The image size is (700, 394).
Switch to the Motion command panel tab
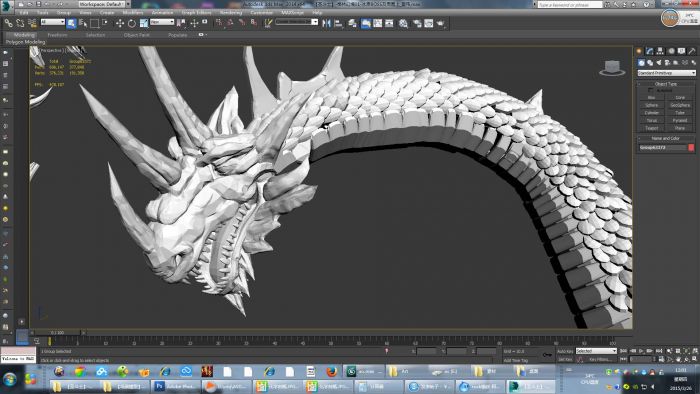[x=671, y=51]
